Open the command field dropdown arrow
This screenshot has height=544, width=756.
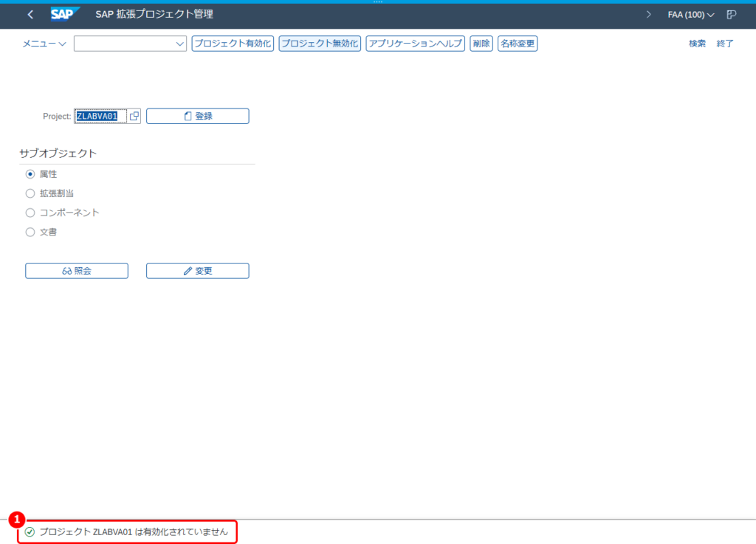click(x=180, y=44)
